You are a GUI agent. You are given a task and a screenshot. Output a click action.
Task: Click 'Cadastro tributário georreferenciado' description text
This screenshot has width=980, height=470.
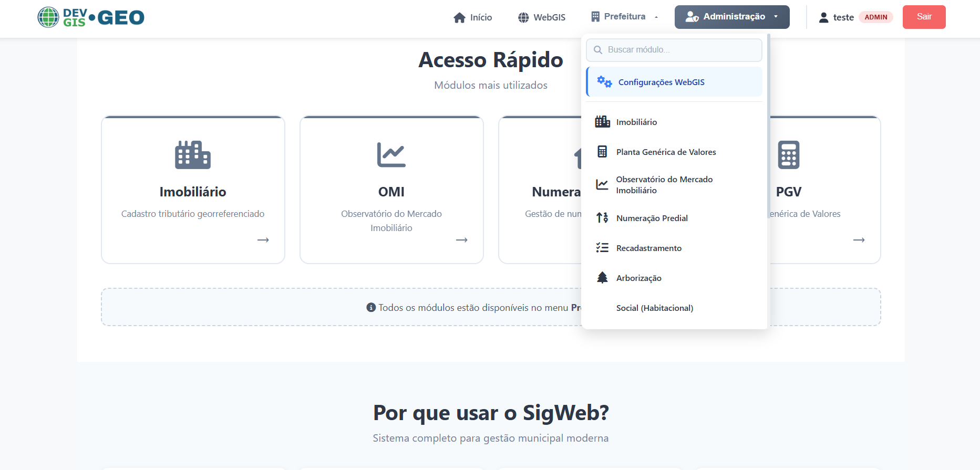(x=193, y=214)
